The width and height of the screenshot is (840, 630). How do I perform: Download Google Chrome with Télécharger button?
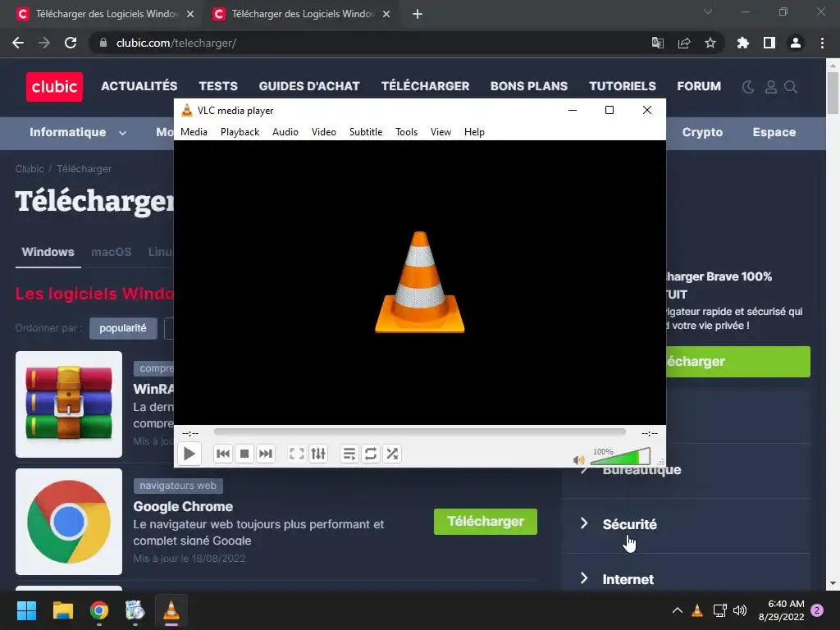(486, 522)
